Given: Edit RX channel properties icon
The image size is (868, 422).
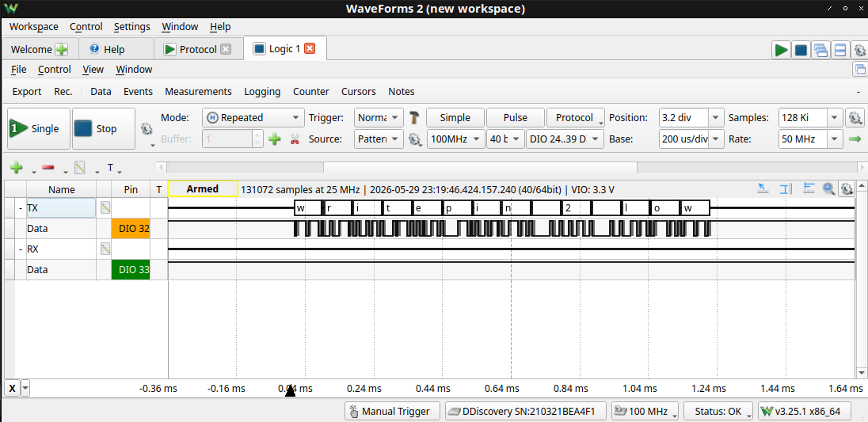Looking at the screenshot, I should coord(105,249).
